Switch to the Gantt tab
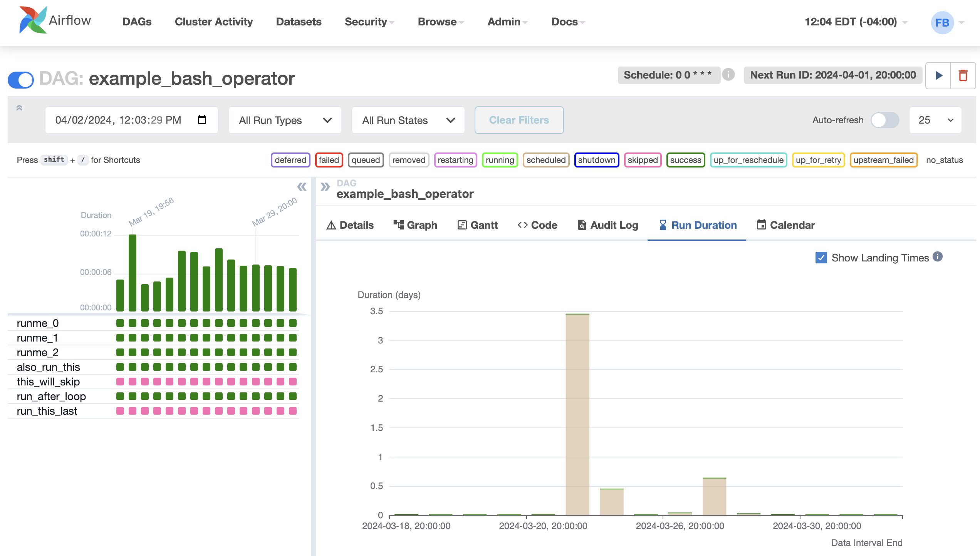This screenshot has width=980, height=556. pos(478,225)
